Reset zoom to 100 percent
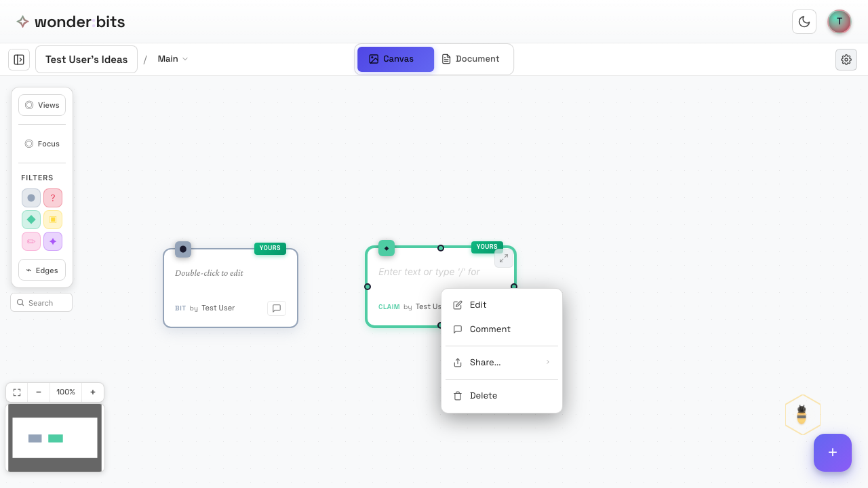This screenshot has width=868, height=488. 65,392
